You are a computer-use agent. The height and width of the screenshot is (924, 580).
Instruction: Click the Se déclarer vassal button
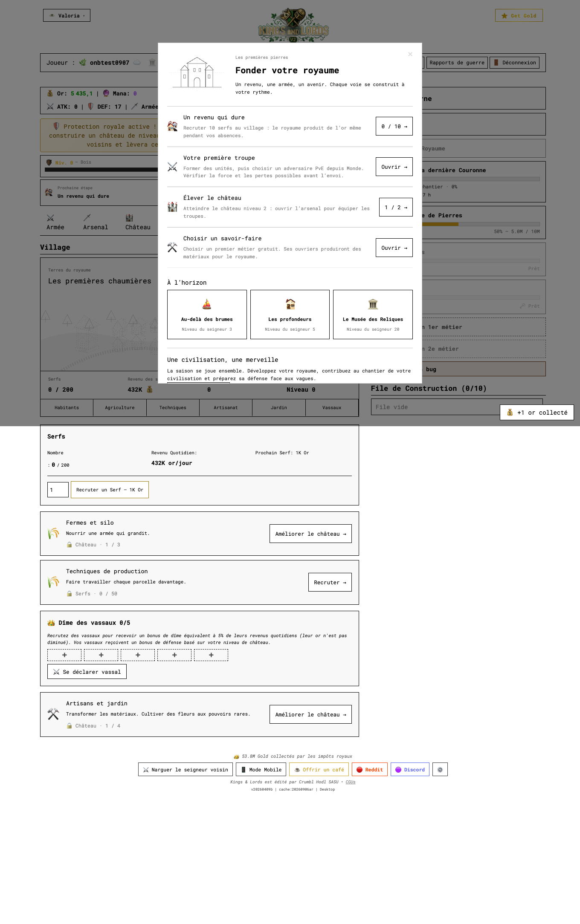click(87, 672)
